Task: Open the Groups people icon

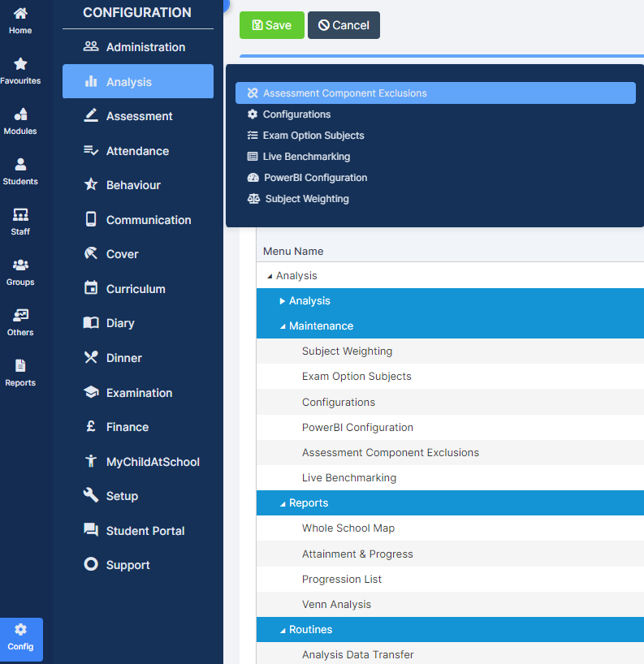Action: point(20,265)
